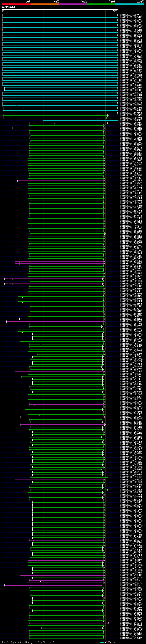Select the UniRef100_A5ADA4 label
The width and height of the screenshot is (146, 644).
coord(131,30)
